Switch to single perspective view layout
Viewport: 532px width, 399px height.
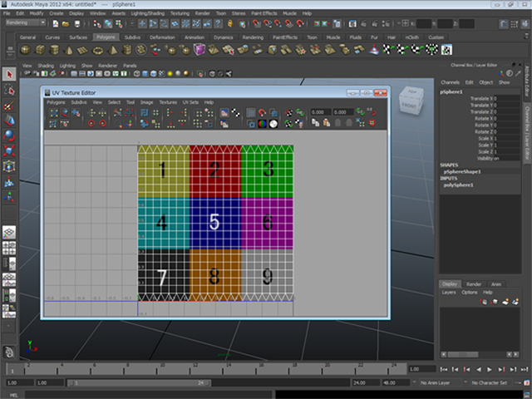click(x=9, y=232)
